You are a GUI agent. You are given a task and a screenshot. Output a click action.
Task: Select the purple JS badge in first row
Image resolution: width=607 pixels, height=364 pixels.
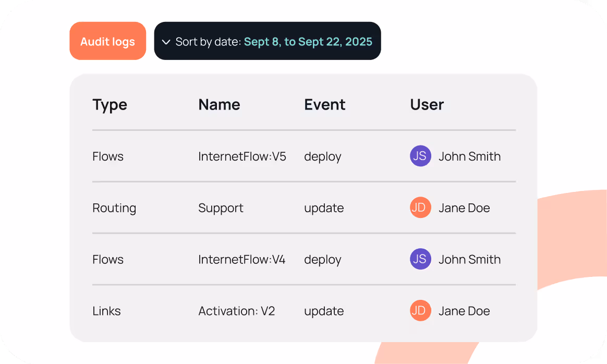[420, 156]
